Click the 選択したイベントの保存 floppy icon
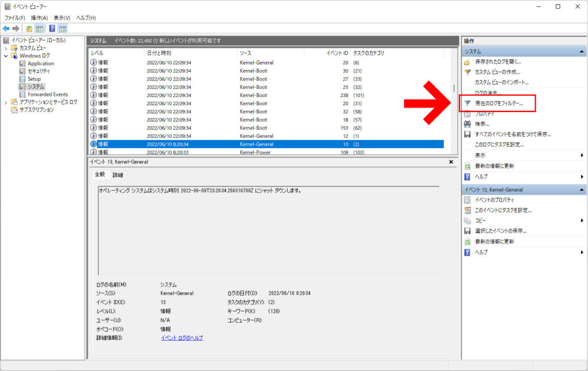Screen dimensions: 588x371 point(467,231)
